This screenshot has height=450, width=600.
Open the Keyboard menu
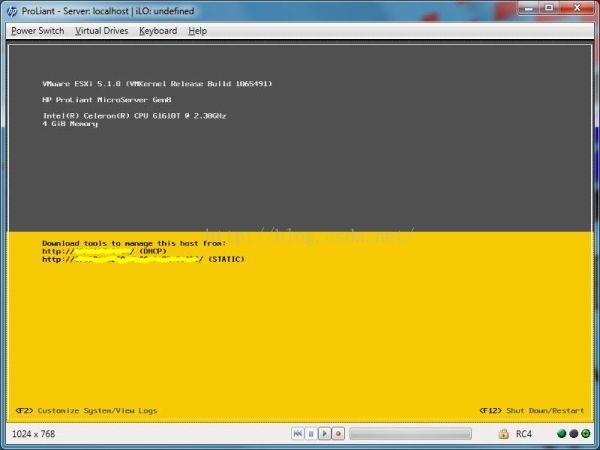(x=158, y=31)
